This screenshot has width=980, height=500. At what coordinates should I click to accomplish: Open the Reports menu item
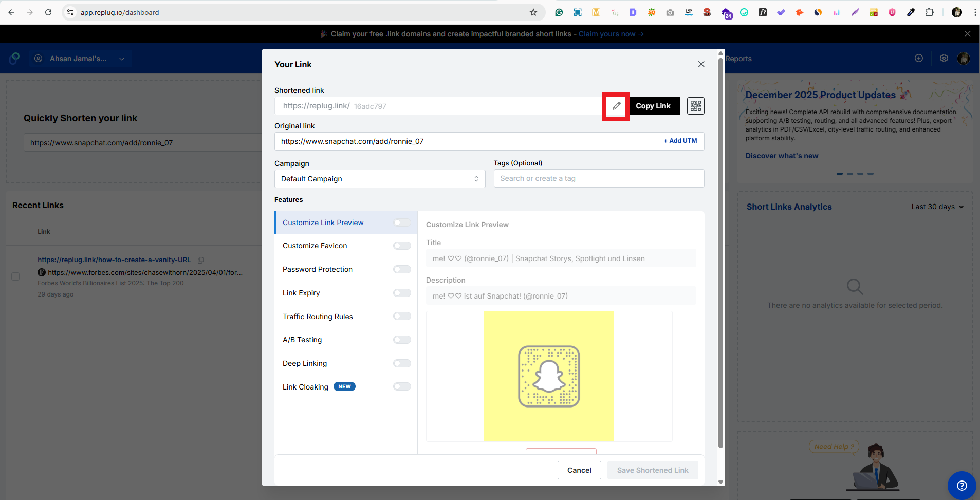738,58
